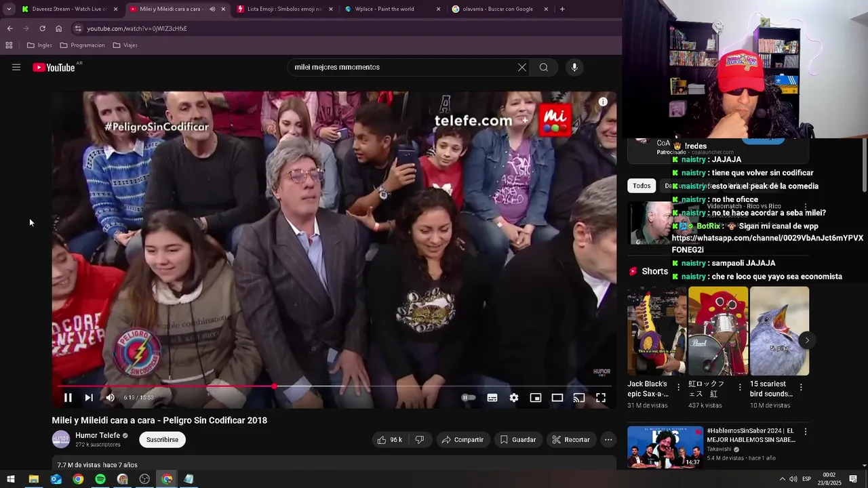Open 15 scariest bird sounds short
This screenshot has height=488, width=868.
(x=780, y=331)
